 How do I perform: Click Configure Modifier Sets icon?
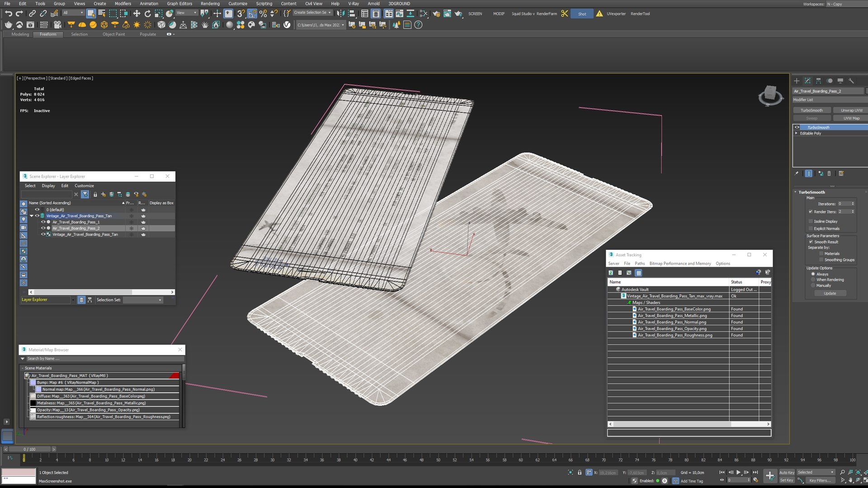(x=841, y=174)
